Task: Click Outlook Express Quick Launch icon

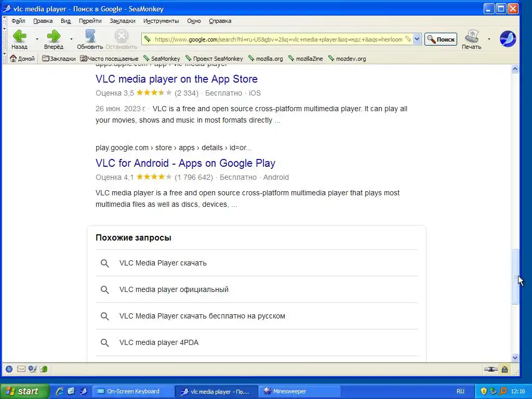Action: click(71, 391)
